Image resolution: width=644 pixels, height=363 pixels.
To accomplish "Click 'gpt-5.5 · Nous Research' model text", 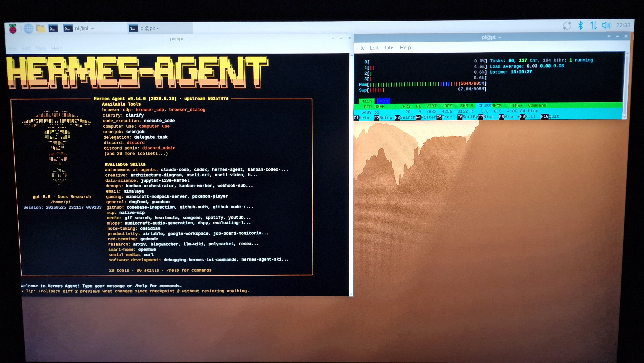I will pyautogui.click(x=62, y=197).
